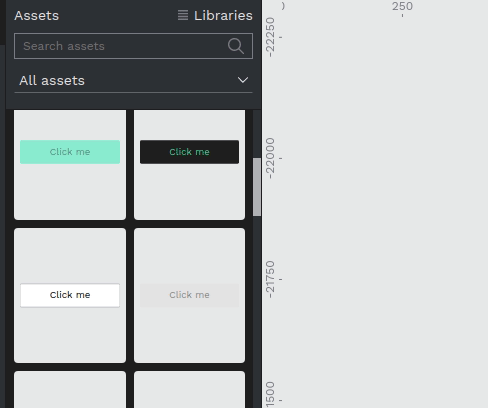
Task: Click the Assets panel title
Action: (37, 16)
